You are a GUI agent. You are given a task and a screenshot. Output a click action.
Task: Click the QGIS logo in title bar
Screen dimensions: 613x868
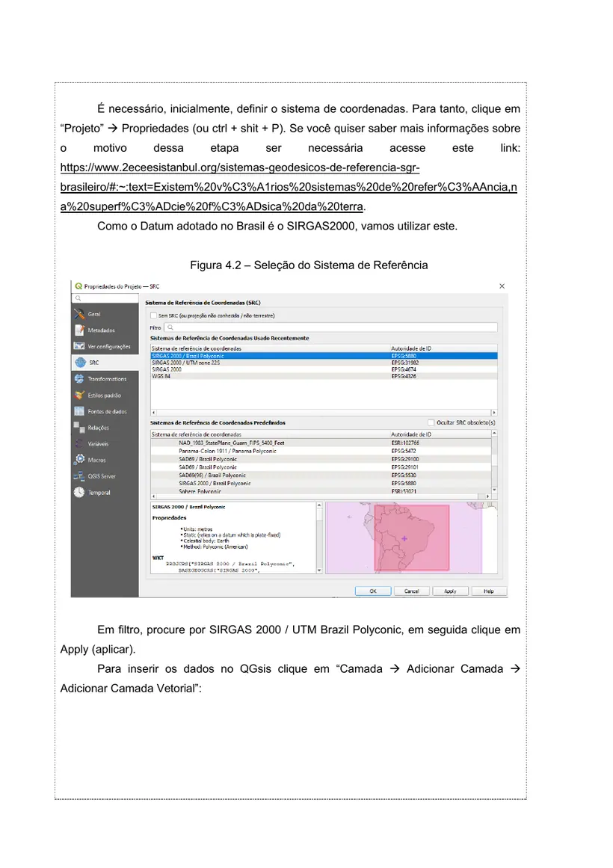(78, 286)
